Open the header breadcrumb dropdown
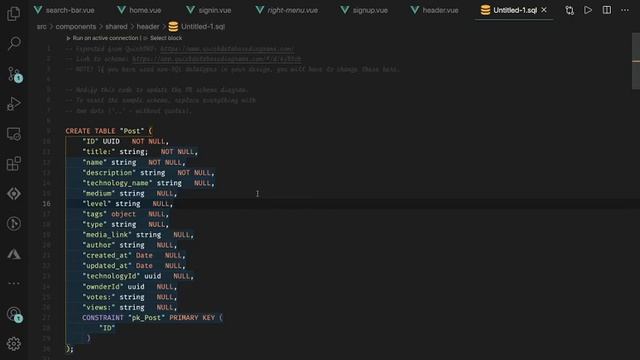This screenshot has width=640, height=360. tap(148, 27)
